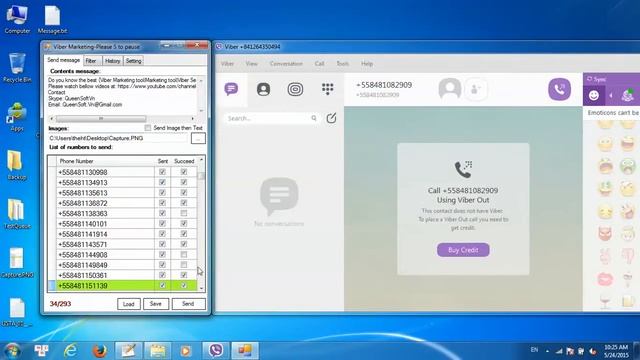Insert the red lips emoticon

pyautogui.click(x=605, y=280)
